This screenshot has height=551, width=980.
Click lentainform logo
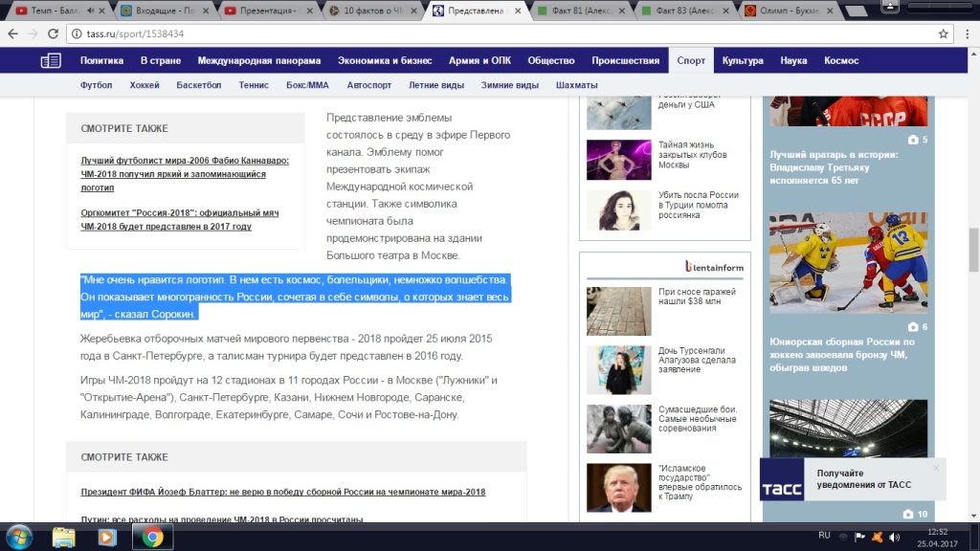point(714,267)
